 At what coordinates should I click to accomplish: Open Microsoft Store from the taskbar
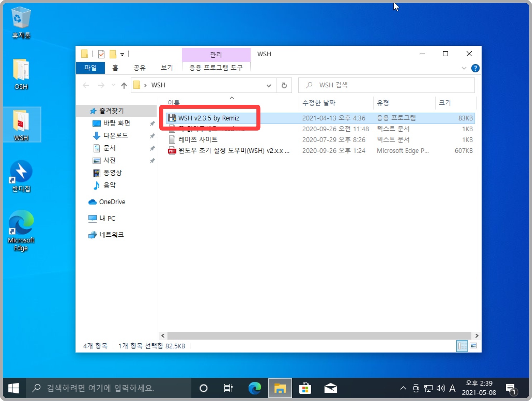click(x=305, y=388)
